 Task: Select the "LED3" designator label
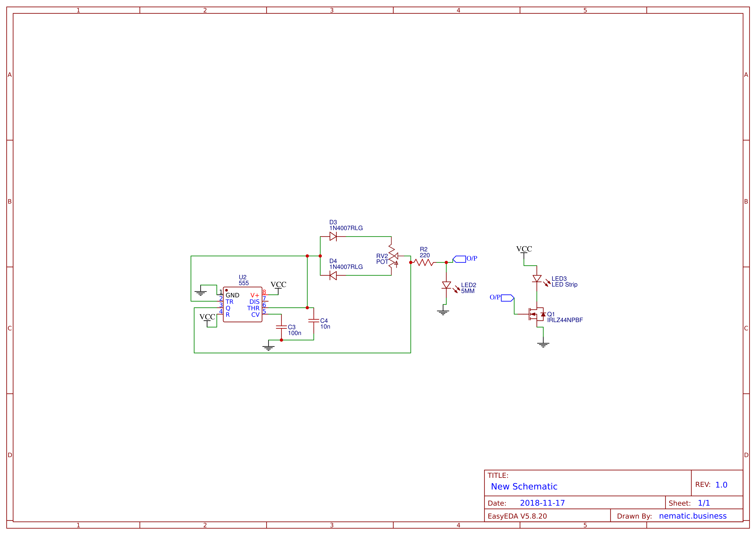pyautogui.click(x=559, y=279)
